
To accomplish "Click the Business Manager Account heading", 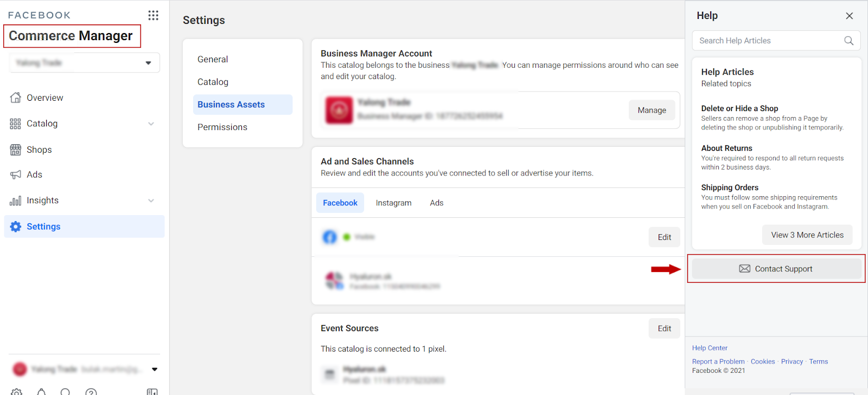I will point(376,53).
